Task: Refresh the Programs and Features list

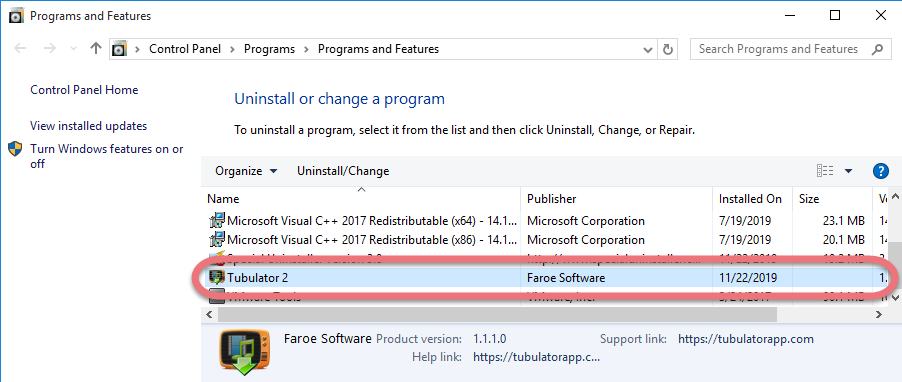Action: pyautogui.click(x=667, y=49)
